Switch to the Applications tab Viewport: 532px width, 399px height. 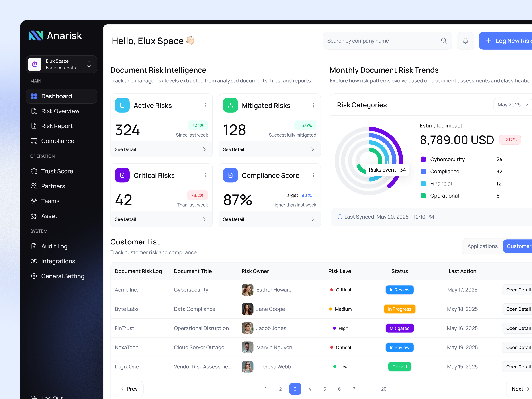(482, 246)
